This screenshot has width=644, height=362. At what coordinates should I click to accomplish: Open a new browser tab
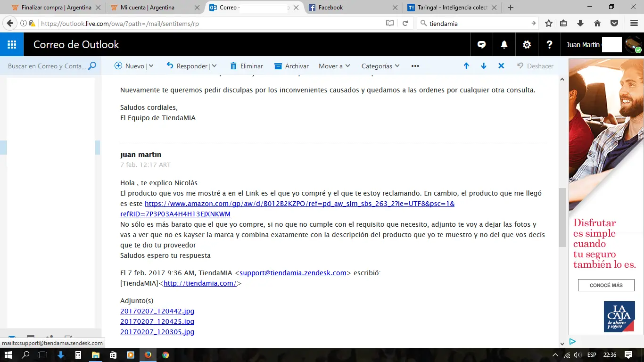click(x=510, y=8)
